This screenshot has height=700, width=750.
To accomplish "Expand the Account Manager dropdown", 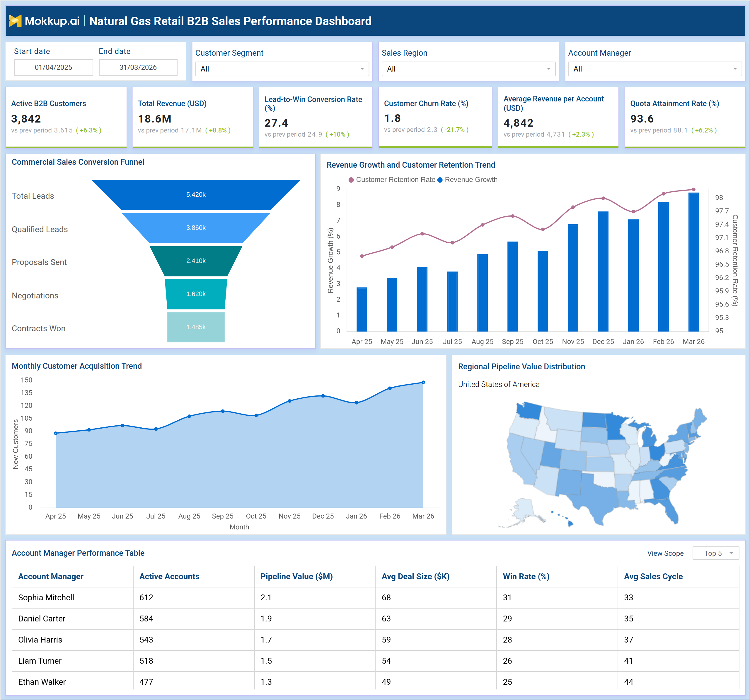I will point(654,69).
